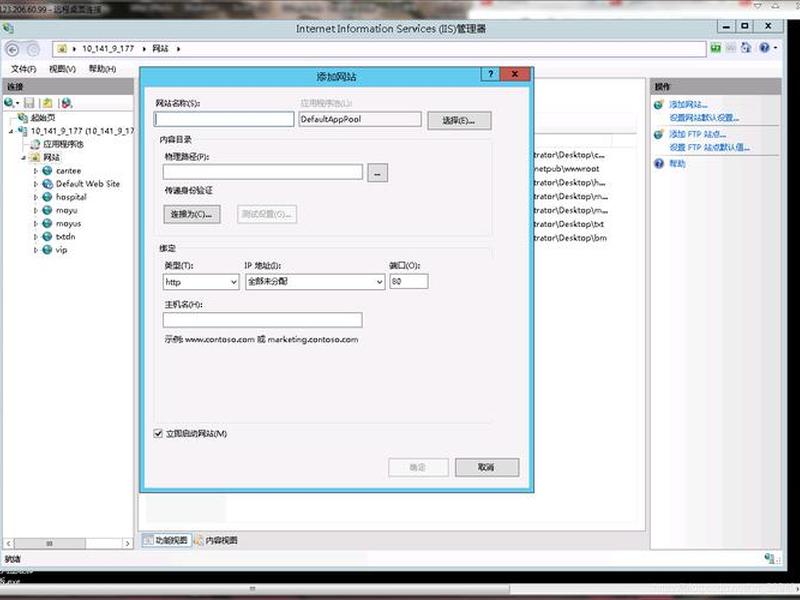Click the scroll right arrow in Connections pane
The width and height of the screenshot is (800, 600).
[128, 543]
